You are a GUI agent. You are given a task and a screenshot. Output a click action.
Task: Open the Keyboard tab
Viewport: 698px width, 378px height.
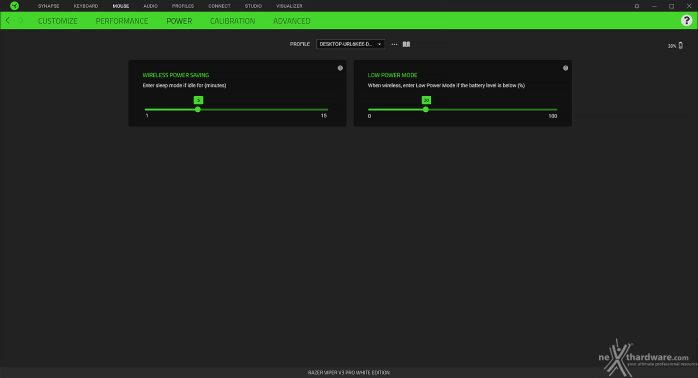tap(86, 6)
